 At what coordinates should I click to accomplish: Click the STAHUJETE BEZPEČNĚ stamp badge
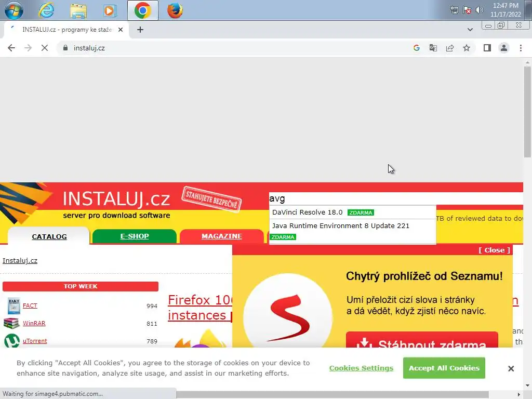(212, 199)
